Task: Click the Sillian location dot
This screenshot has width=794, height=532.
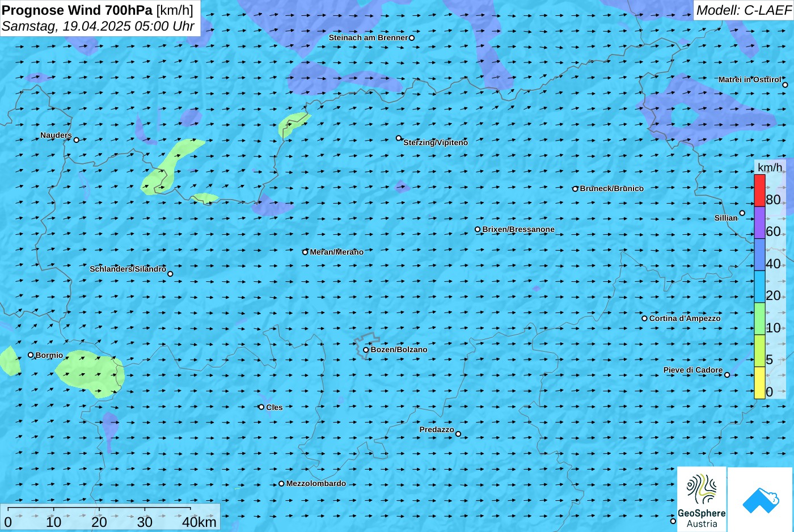Action: [x=742, y=213]
